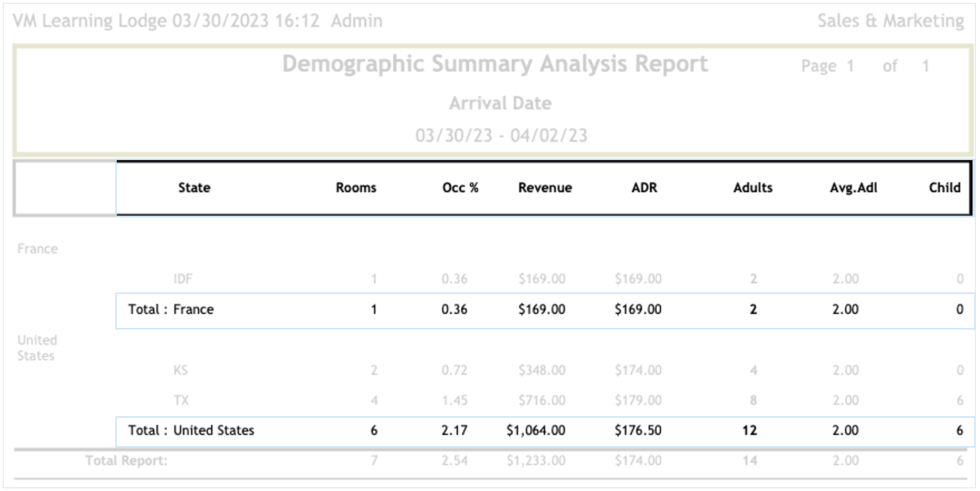The image size is (980, 491).
Task: Select the Total : France row label
Action: coord(171,310)
